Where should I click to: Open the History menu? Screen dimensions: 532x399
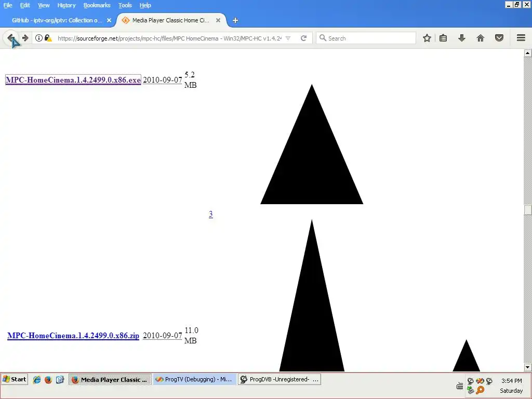click(66, 5)
